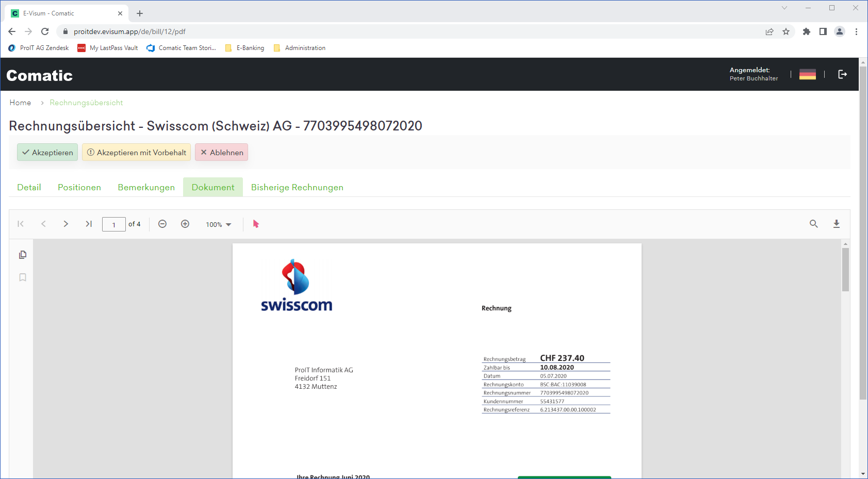Click Akzeptieren mit Vorbehalt button
This screenshot has height=479, width=868.
click(x=137, y=152)
